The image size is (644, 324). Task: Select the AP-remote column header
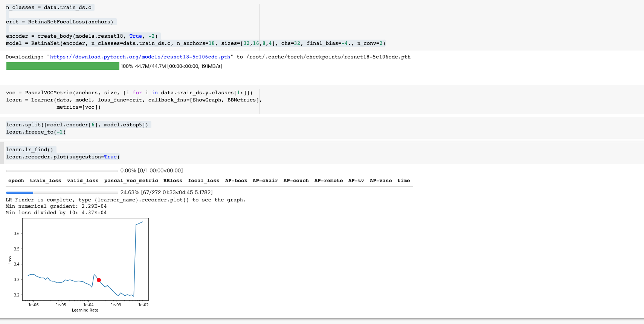[x=329, y=181]
